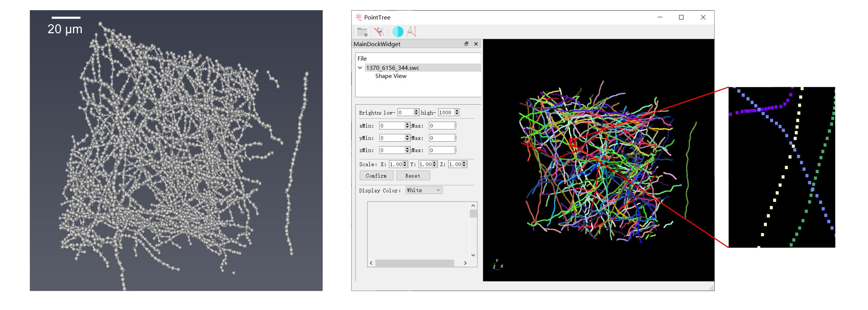The height and width of the screenshot is (310, 868).
Task: Click the PointTree app logo icon
Action: pyautogui.click(x=358, y=17)
